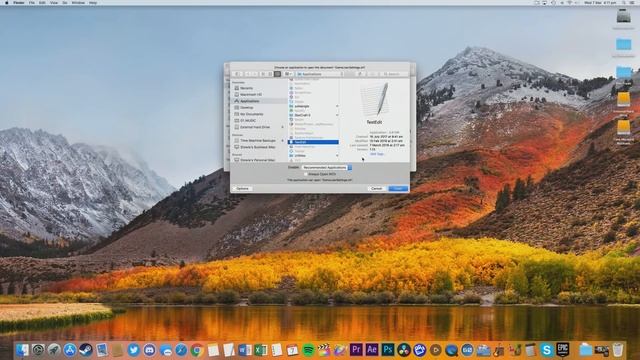Open the Apple menu
This screenshot has width=640, height=360.
[6, 2]
